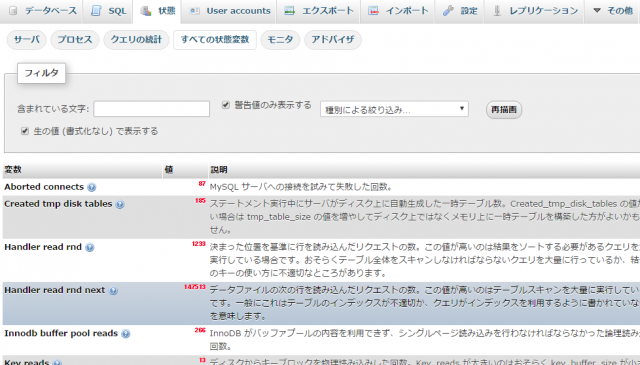Open the データベース tab
Image resolution: width=640 pixels, height=365 pixels.
(41, 11)
